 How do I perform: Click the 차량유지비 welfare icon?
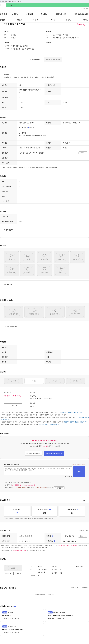pos(44,257)
